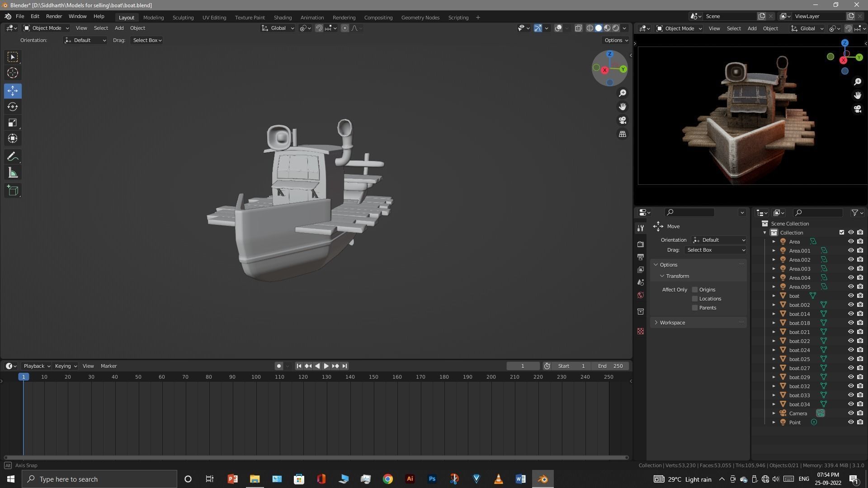Toggle camera view in main viewport
868x488 pixels.
pos(623,120)
